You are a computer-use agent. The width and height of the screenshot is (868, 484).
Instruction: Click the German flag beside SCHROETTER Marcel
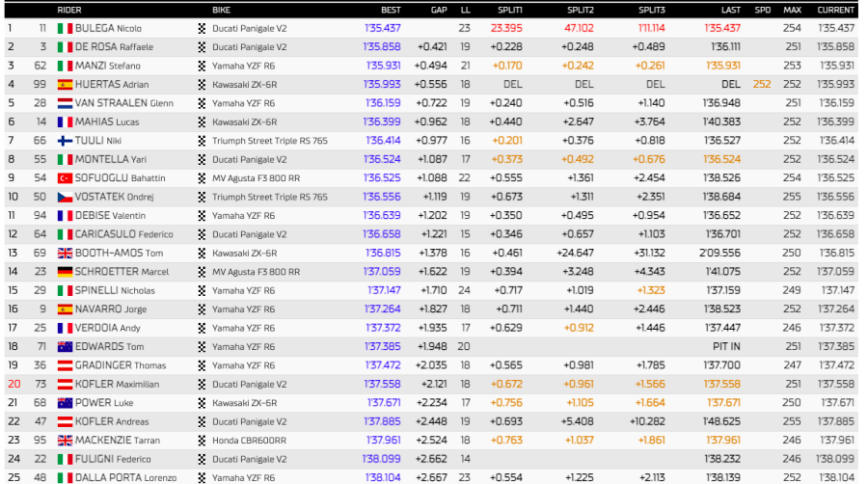[65, 272]
